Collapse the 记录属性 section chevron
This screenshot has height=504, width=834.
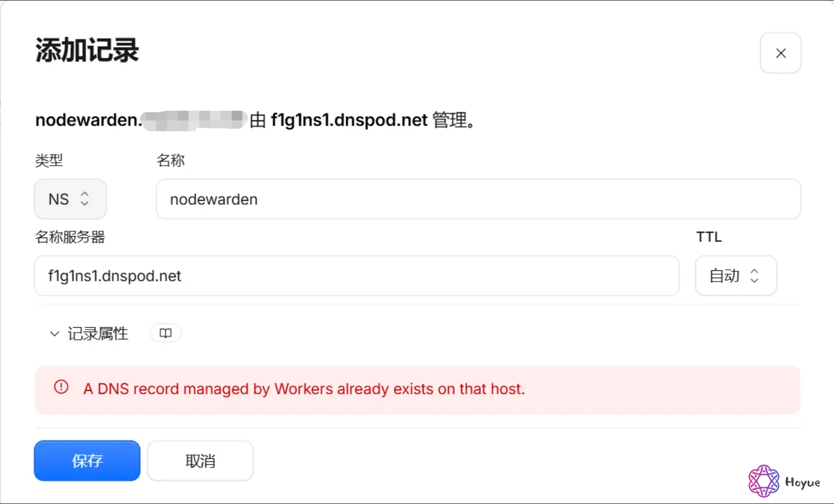(x=54, y=334)
